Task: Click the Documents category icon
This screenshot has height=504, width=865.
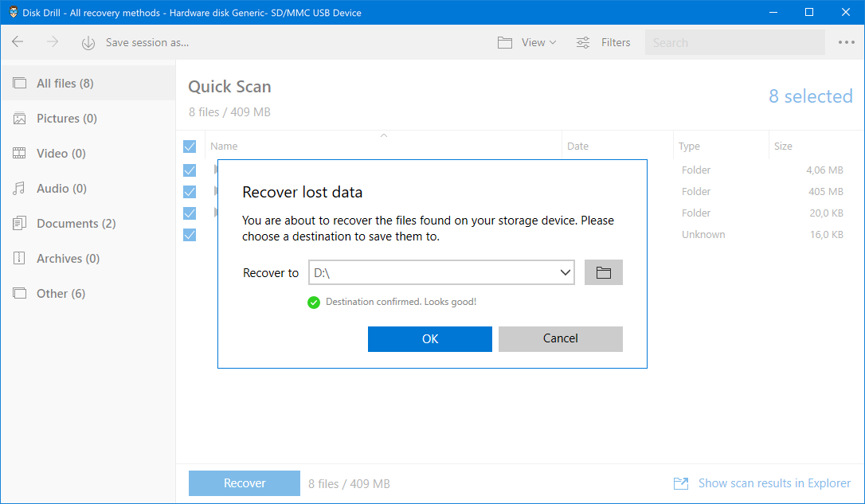Action: click(19, 223)
